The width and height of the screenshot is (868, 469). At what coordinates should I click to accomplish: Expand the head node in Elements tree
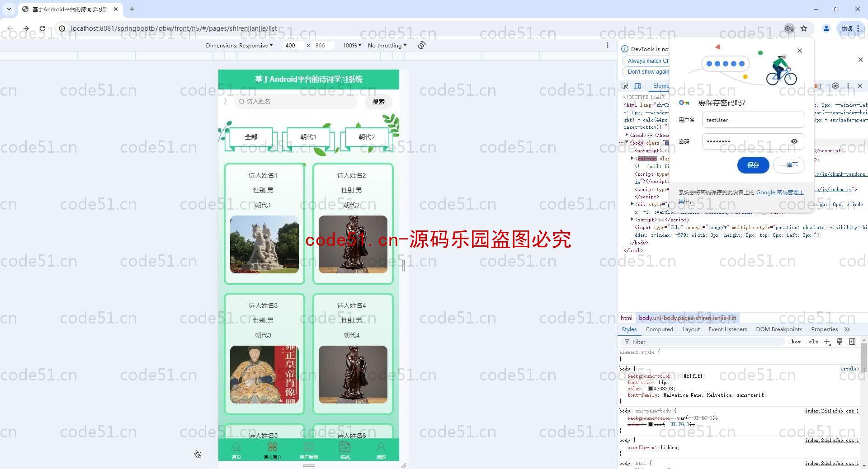click(x=627, y=135)
